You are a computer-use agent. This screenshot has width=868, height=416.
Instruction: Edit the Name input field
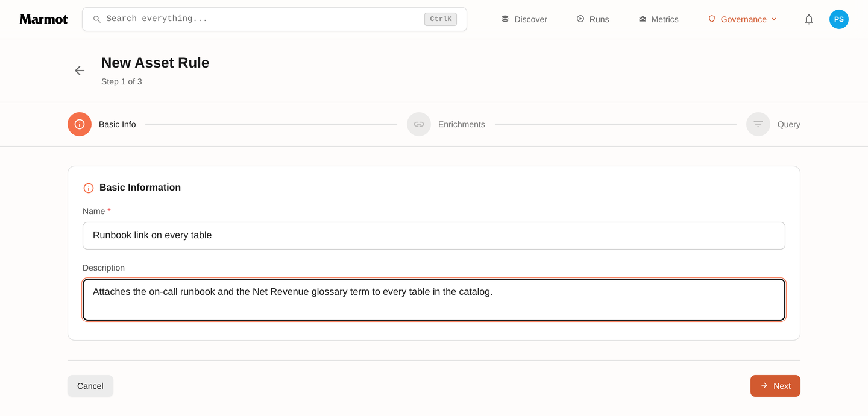click(434, 236)
